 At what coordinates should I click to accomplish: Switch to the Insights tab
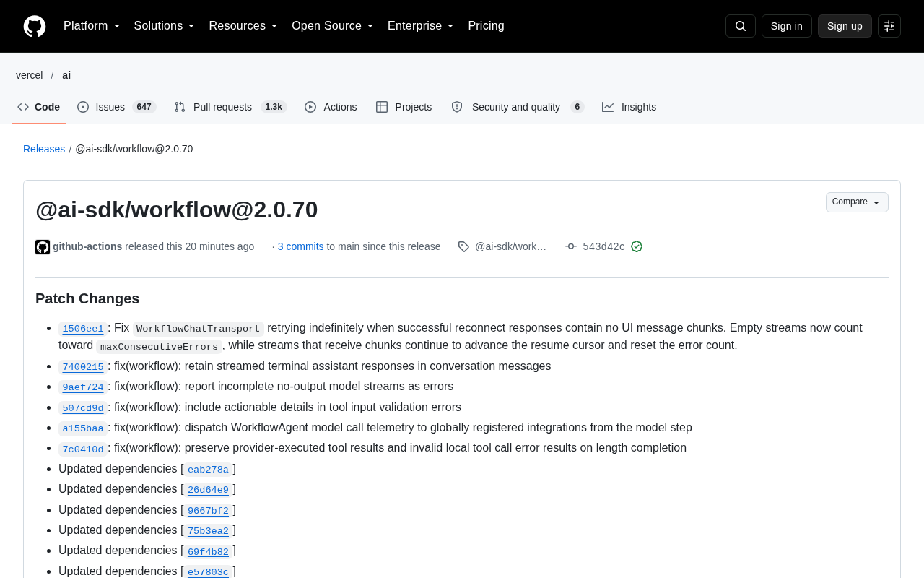[x=629, y=107]
